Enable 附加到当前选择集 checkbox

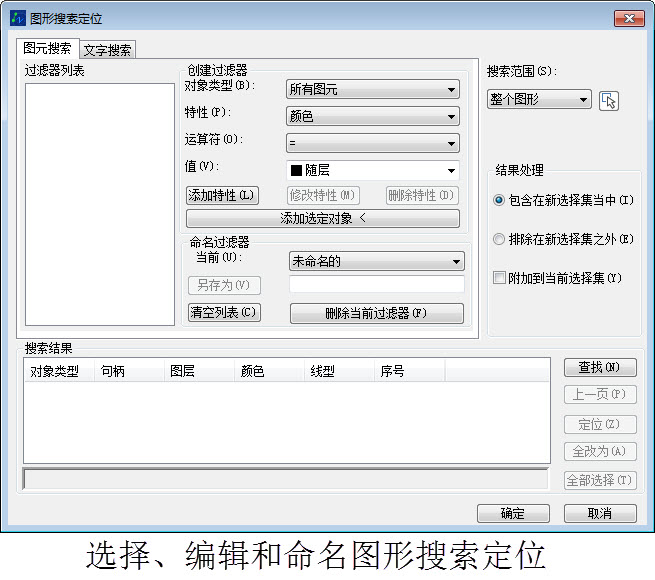(x=500, y=278)
